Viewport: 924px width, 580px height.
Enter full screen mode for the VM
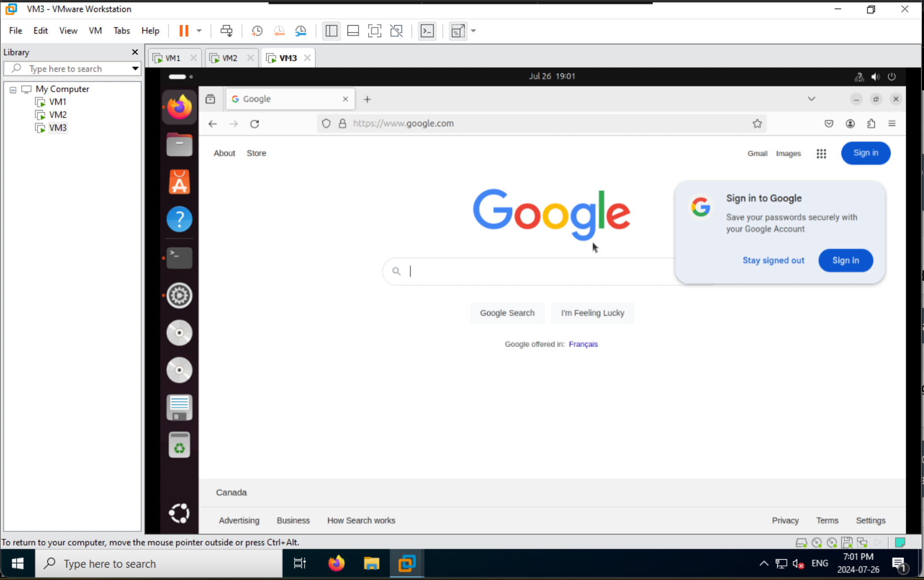pyautogui.click(x=374, y=31)
